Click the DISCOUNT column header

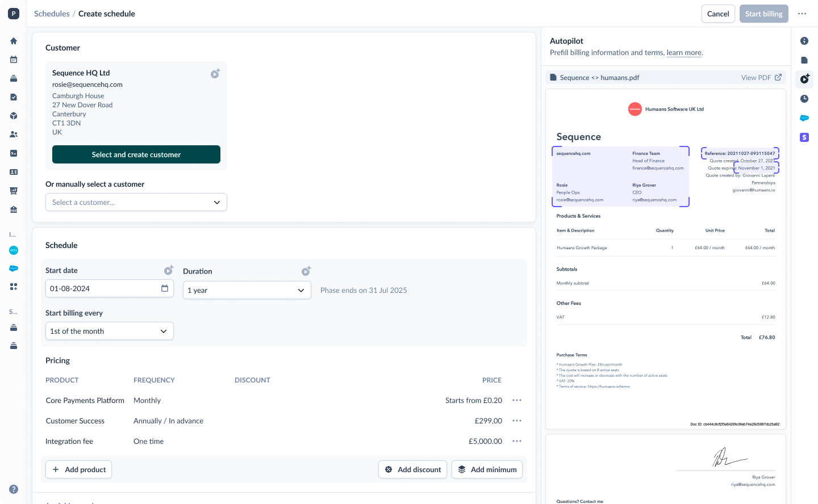[x=252, y=380]
